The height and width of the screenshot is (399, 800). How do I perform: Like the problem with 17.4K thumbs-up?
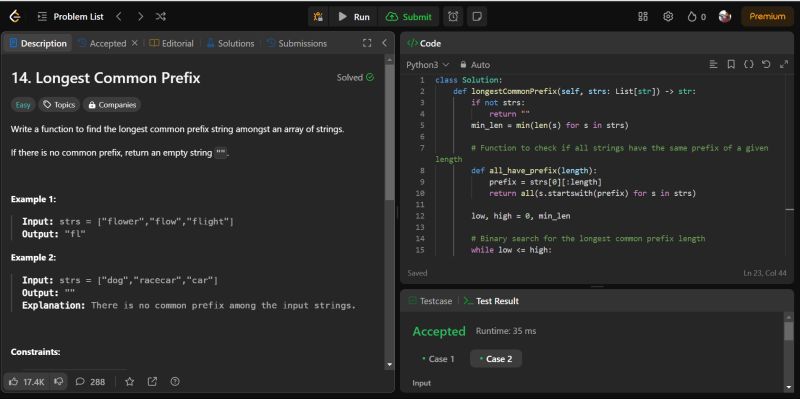coord(27,382)
